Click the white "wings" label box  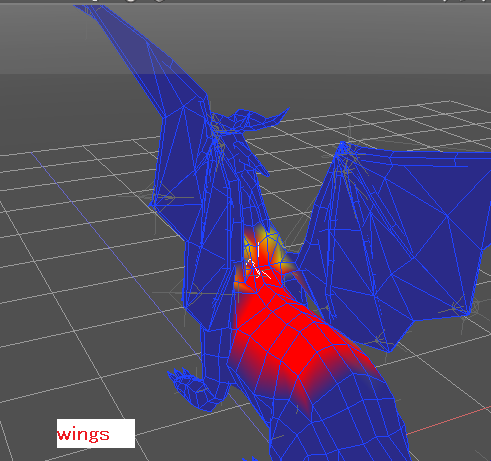click(x=96, y=433)
